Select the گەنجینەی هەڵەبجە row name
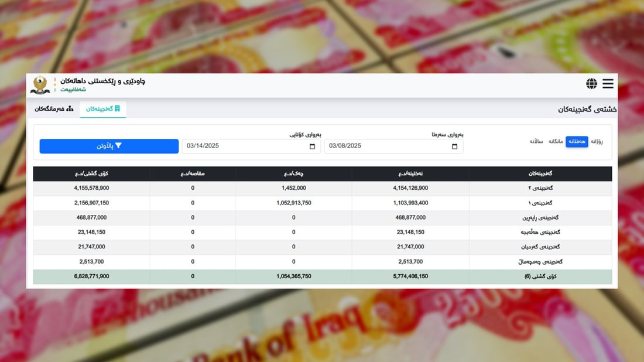644x362 pixels. click(x=540, y=232)
